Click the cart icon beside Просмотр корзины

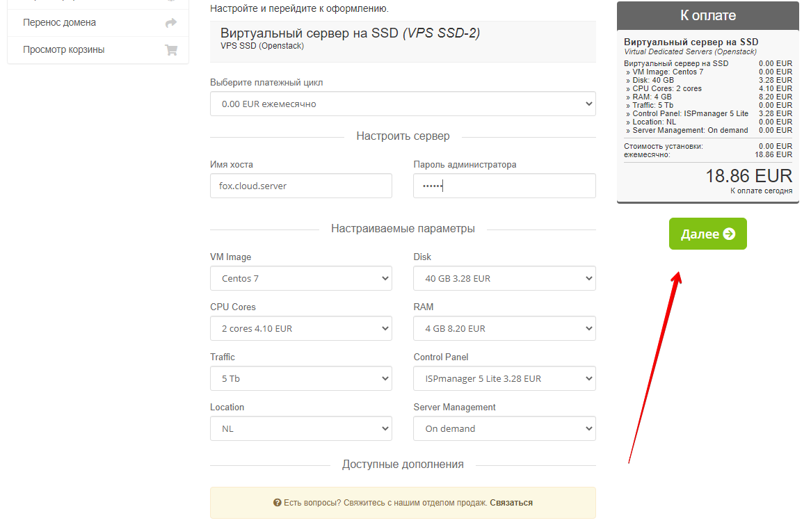[170, 50]
